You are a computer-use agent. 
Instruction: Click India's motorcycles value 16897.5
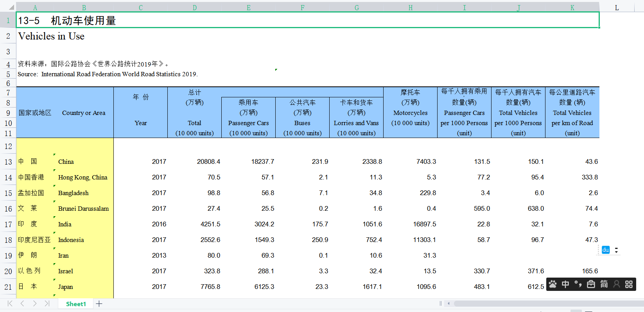coord(425,224)
